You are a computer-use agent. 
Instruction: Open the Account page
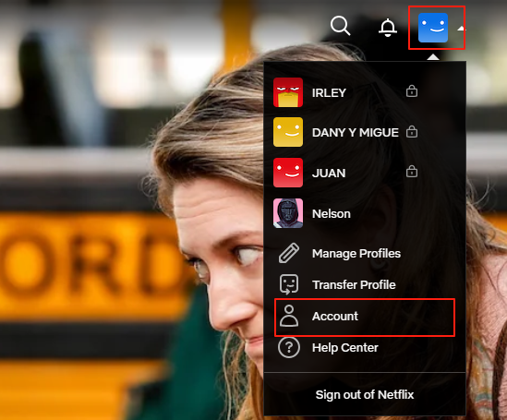(x=365, y=318)
